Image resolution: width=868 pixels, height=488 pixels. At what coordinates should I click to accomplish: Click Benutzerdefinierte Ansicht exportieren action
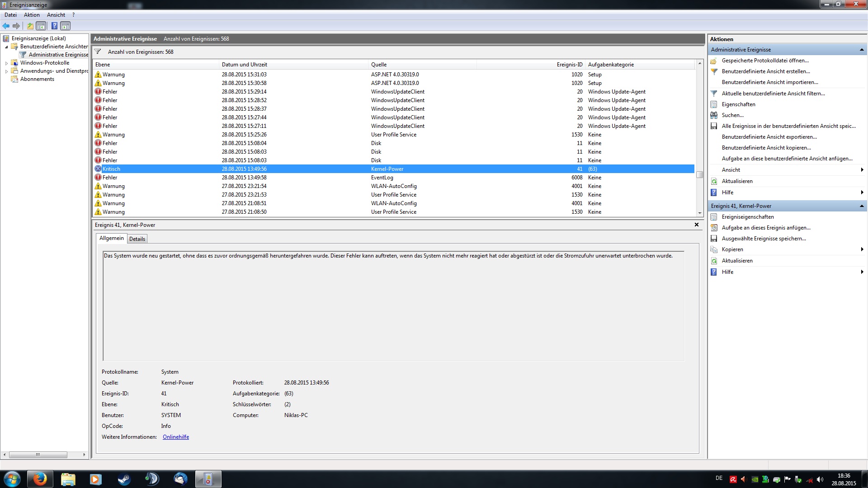(769, 137)
